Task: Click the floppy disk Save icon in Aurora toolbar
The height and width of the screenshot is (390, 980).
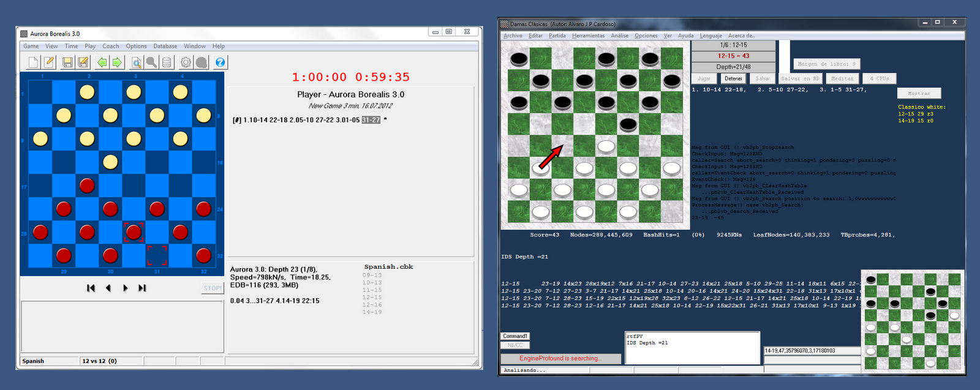Action: 67,62
